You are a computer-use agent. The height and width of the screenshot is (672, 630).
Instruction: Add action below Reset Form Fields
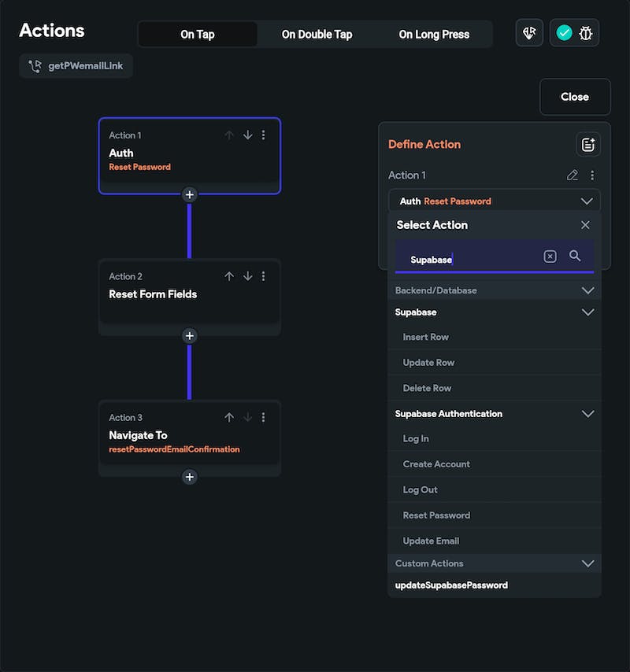190,335
